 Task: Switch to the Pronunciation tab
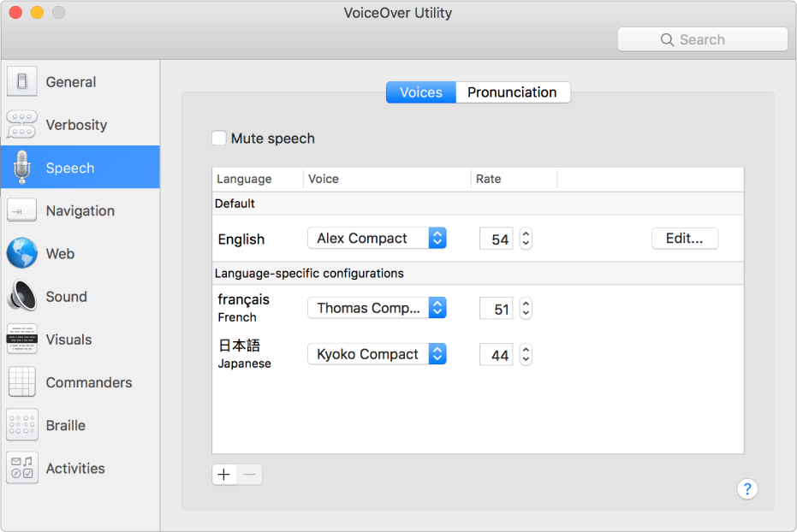click(512, 92)
